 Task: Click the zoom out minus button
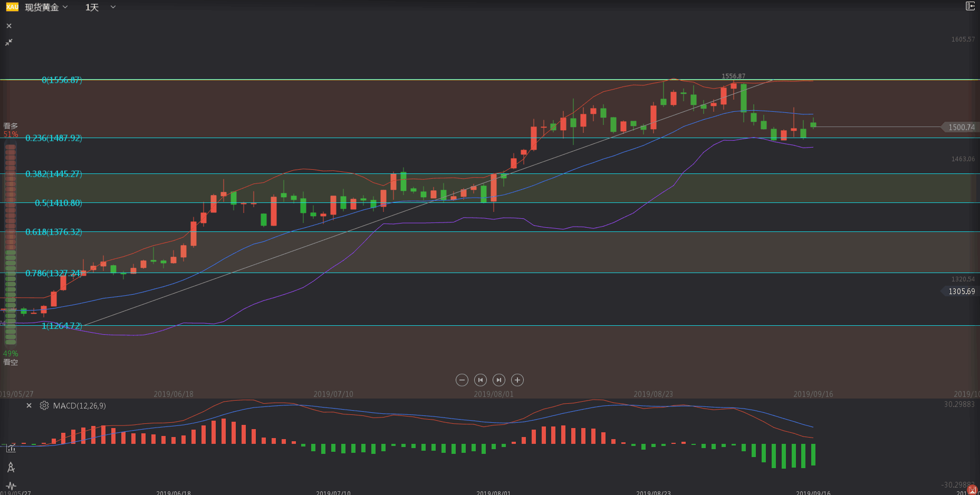point(462,380)
